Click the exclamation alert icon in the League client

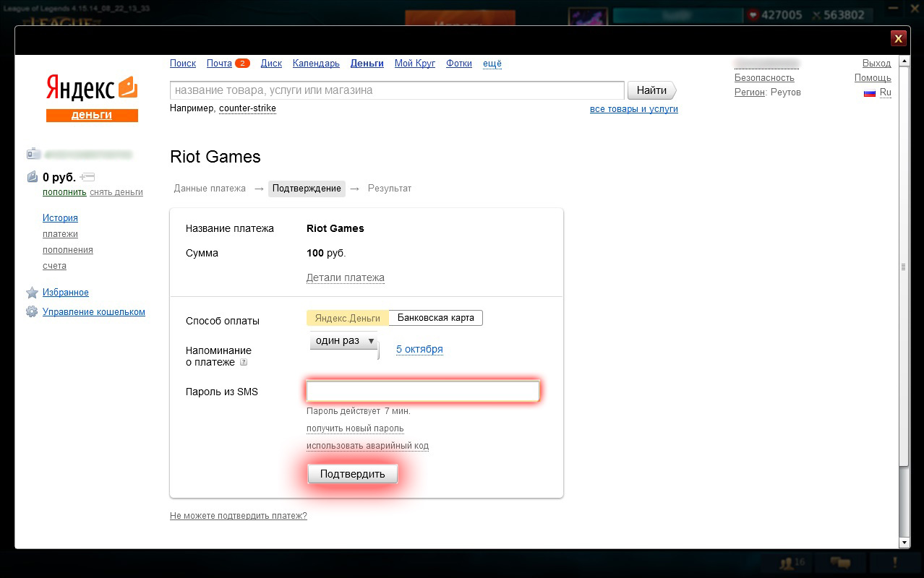[x=895, y=562]
